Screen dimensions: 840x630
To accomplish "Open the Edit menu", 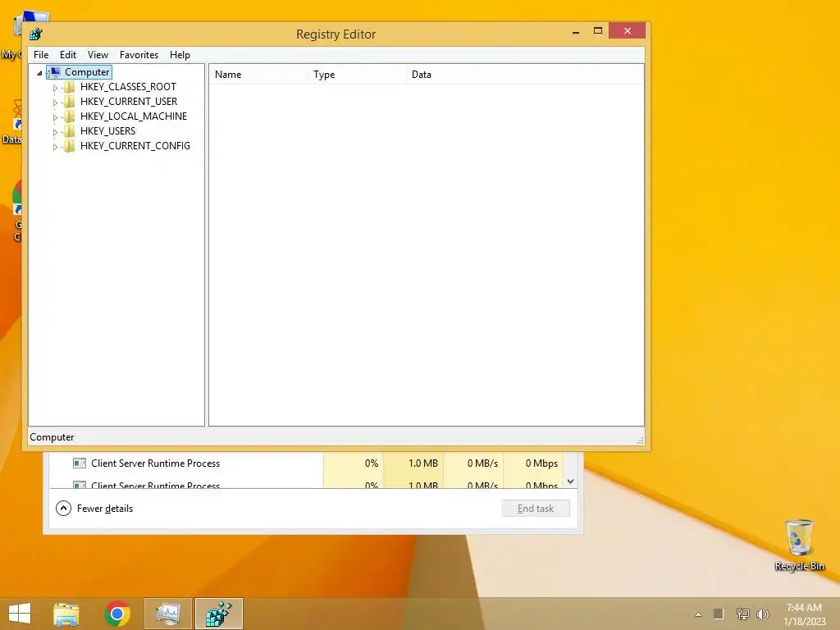I will point(68,55).
